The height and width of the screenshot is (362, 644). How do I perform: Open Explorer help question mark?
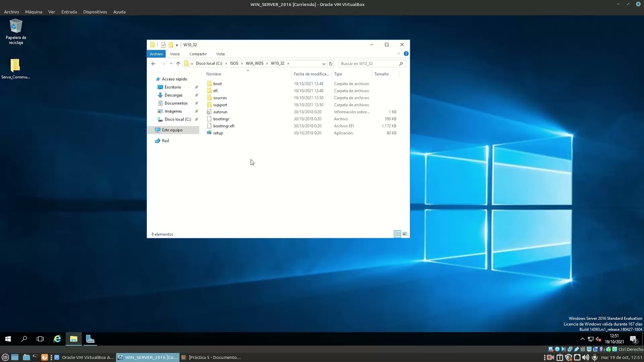tap(406, 54)
